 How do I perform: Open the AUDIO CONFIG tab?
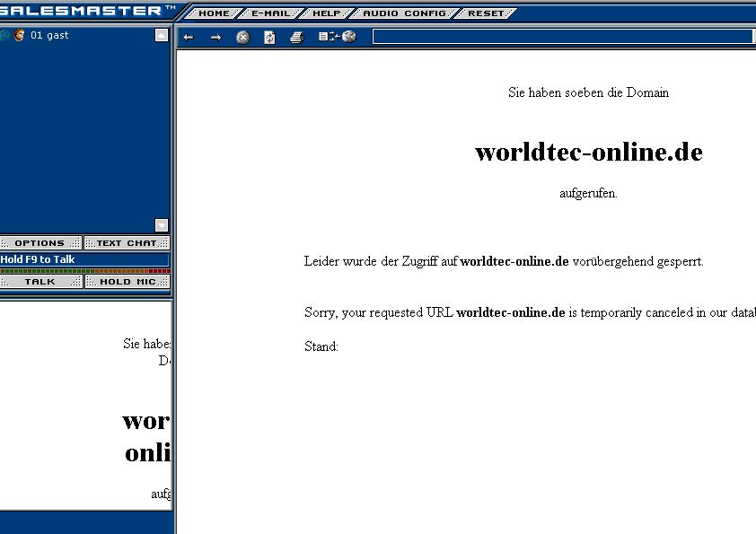403,13
